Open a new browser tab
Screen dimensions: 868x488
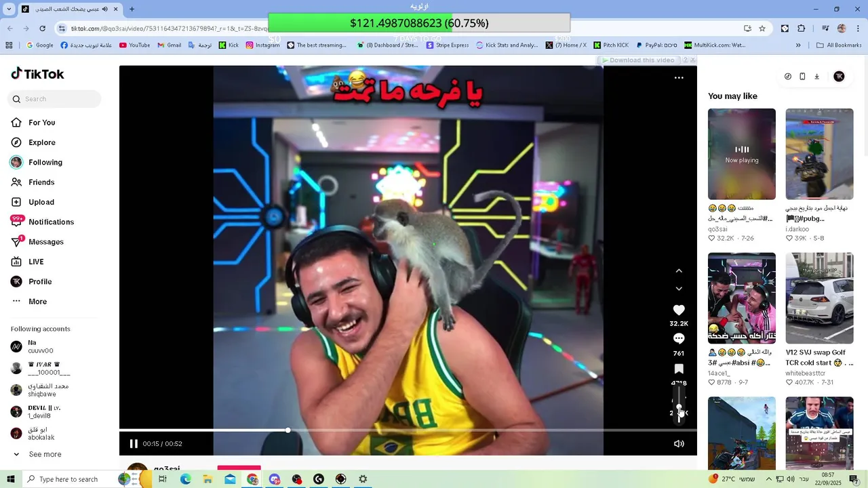pos(132,9)
